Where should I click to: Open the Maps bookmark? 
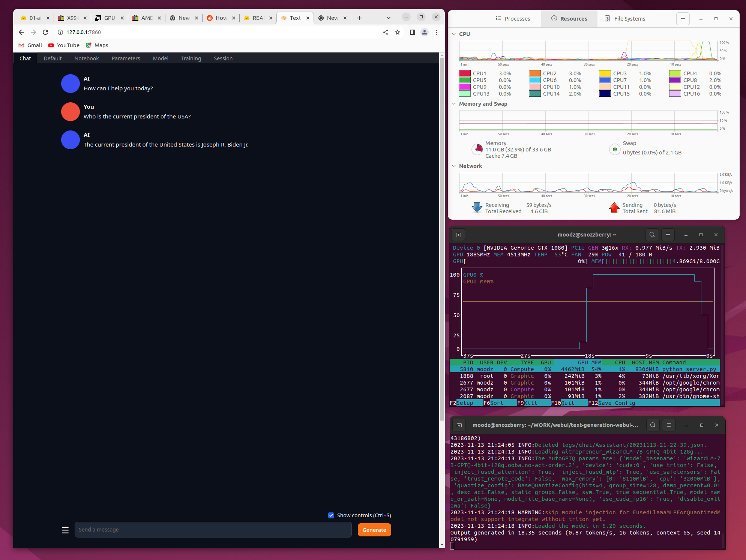click(97, 45)
